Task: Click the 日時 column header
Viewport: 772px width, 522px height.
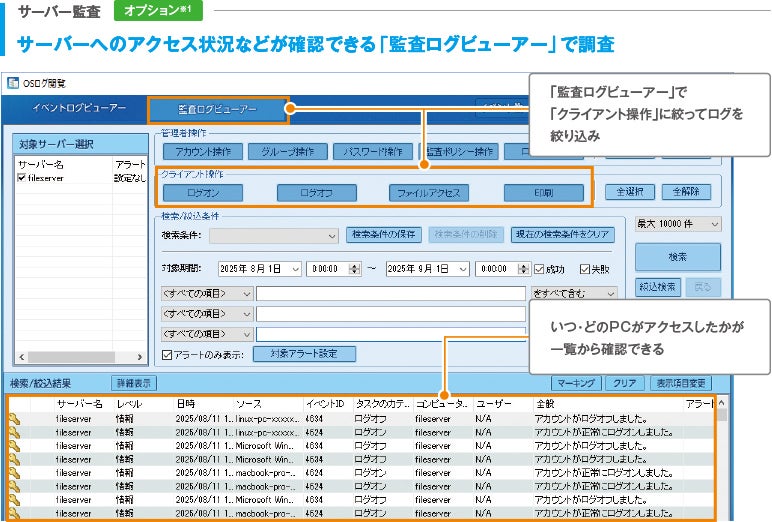Action: coord(187,403)
